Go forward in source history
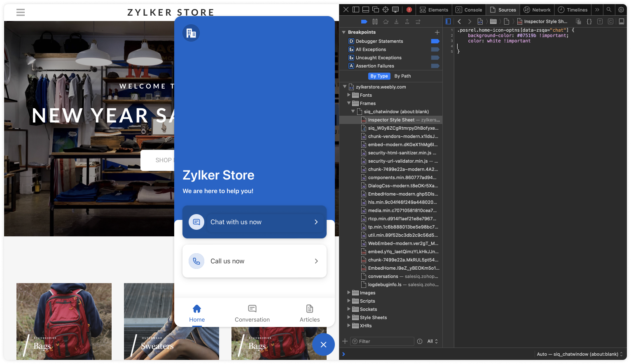The height and width of the screenshot is (364, 631). click(470, 21)
